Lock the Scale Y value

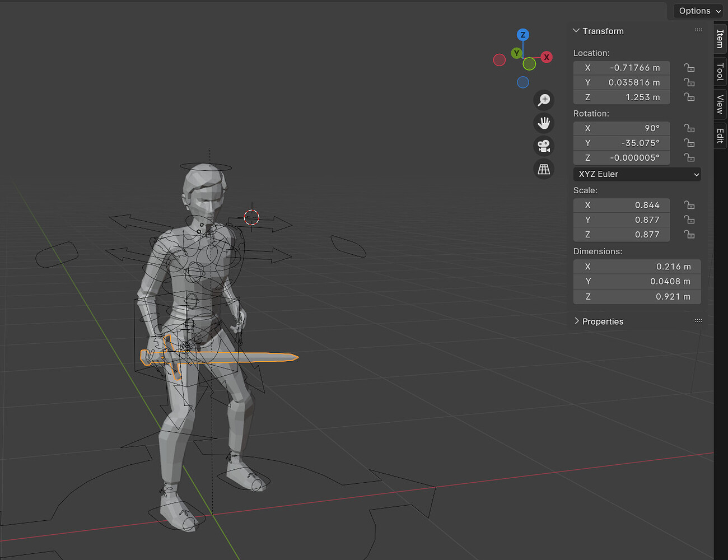(x=689, y=220)
